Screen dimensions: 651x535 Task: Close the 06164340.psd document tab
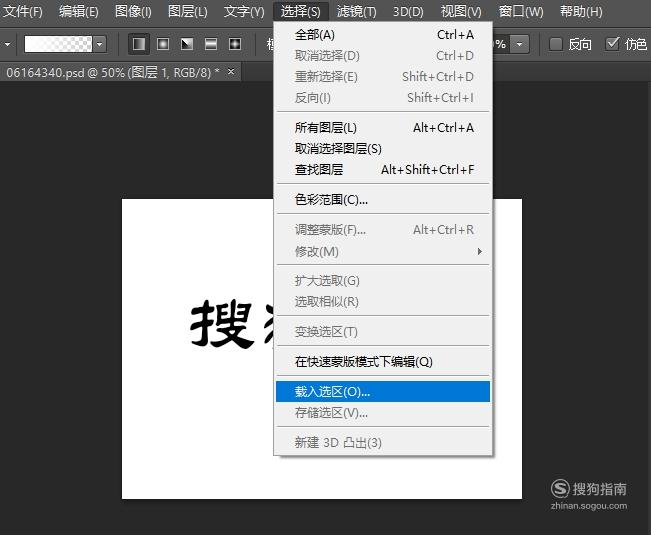(x=231, y=72)
